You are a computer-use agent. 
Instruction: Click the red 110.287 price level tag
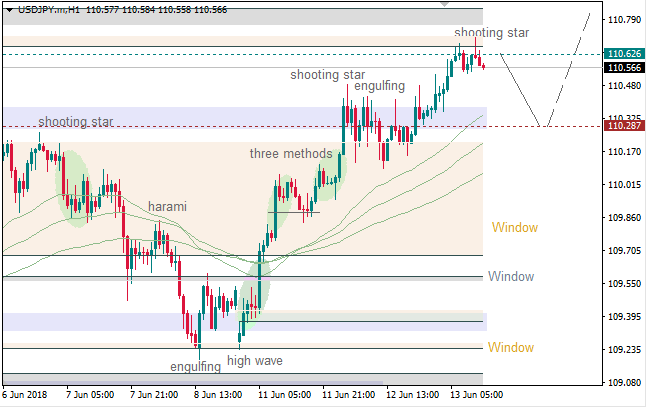pyautogui.click(x=623, y=126)
